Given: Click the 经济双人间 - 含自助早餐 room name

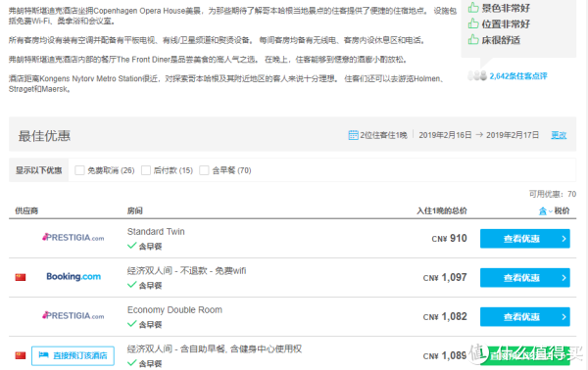Looking at the screenshot, I should [x=215, y=349].
